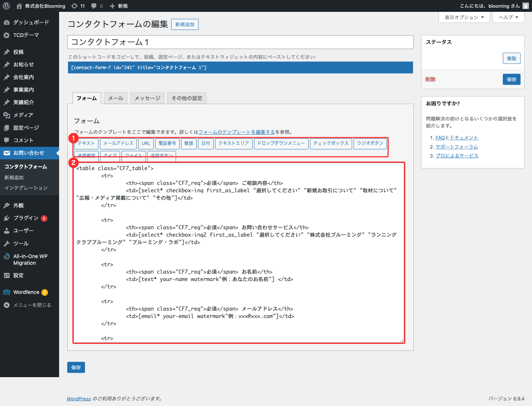Screen dimensions: 532x406
Task: Insert a ドロップダウンメニュー tag
Action: (x=281, y=143)
